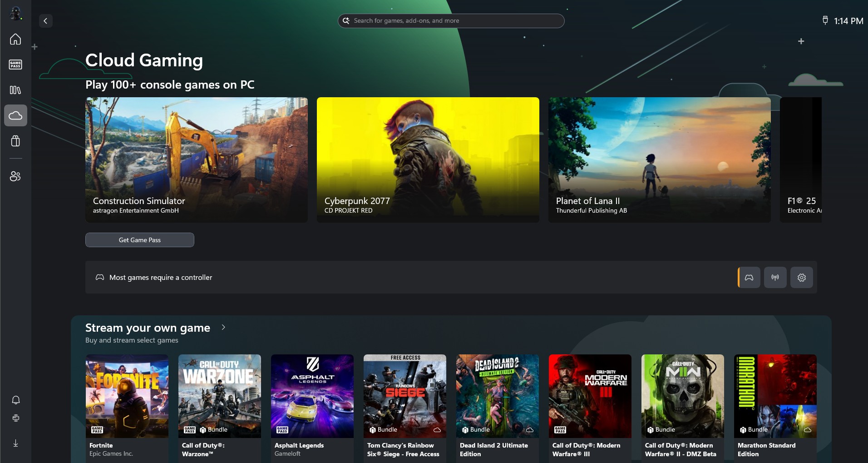Screen dimensions: 868x463
Task: Open the Store shopping bag icon
Action: click(15, 141)
